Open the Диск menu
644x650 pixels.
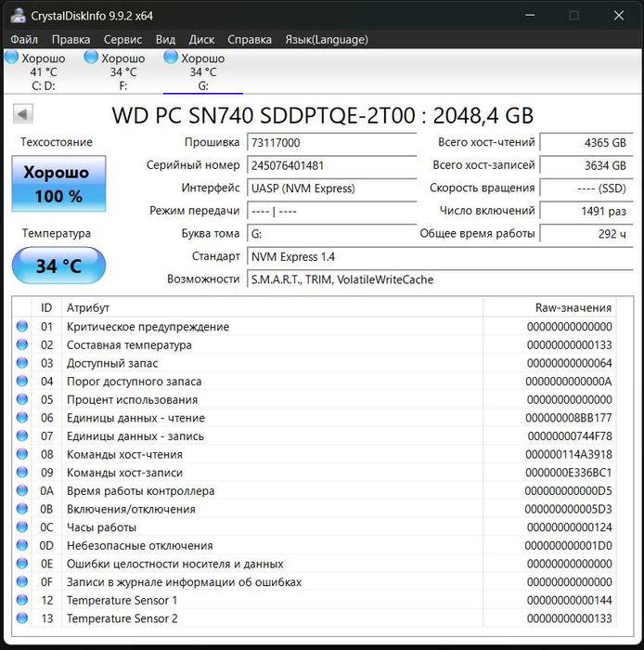201,39
